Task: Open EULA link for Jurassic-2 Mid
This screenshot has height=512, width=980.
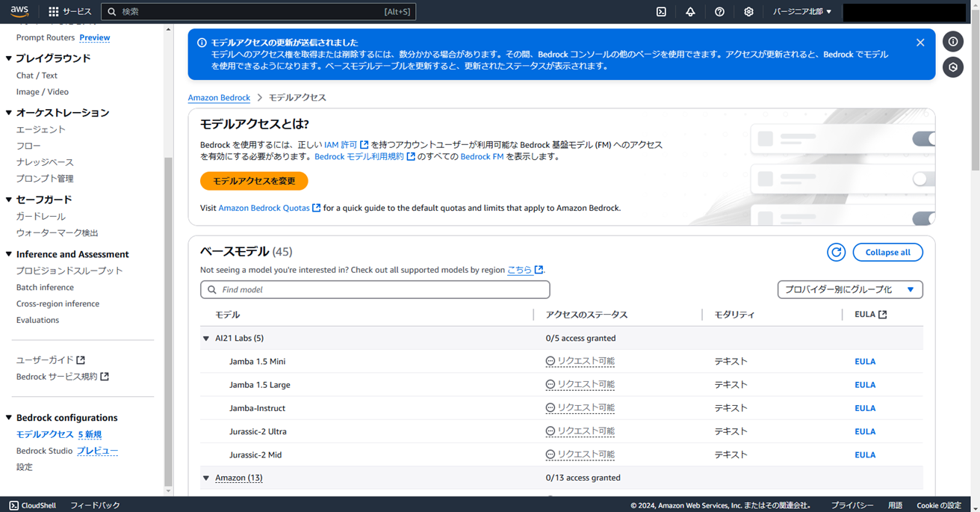Action: [865, 454]
